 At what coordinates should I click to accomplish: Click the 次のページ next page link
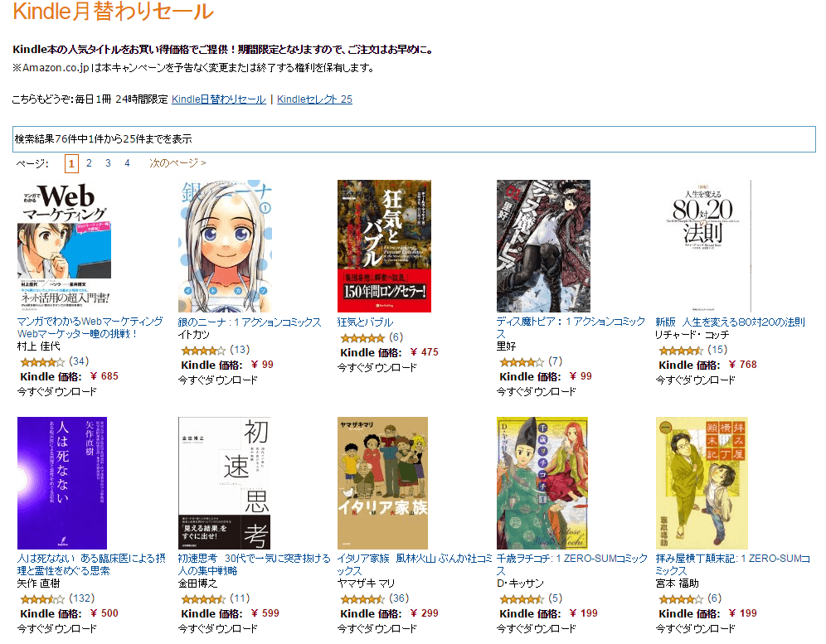177,163
